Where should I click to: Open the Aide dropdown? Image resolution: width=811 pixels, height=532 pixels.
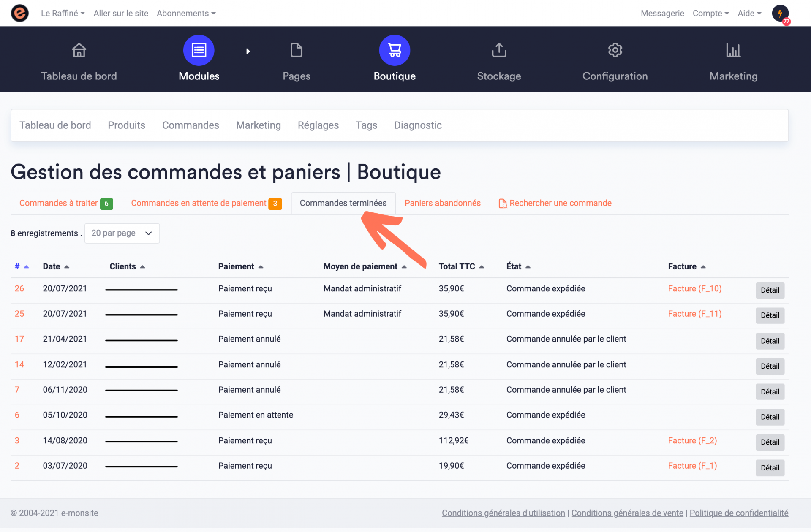point(749,13)
